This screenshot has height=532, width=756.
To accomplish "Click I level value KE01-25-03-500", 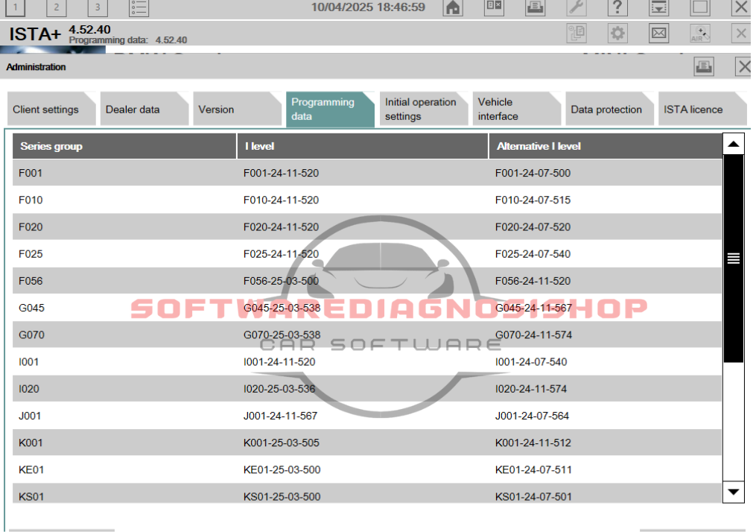I will [x=282, y=470].
